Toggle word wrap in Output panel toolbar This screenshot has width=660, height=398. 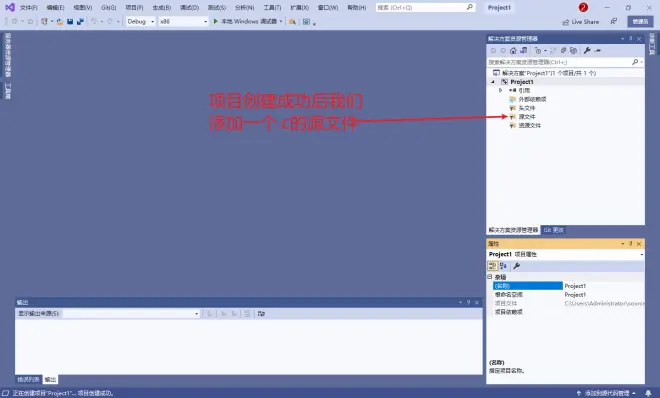point(261,314)
